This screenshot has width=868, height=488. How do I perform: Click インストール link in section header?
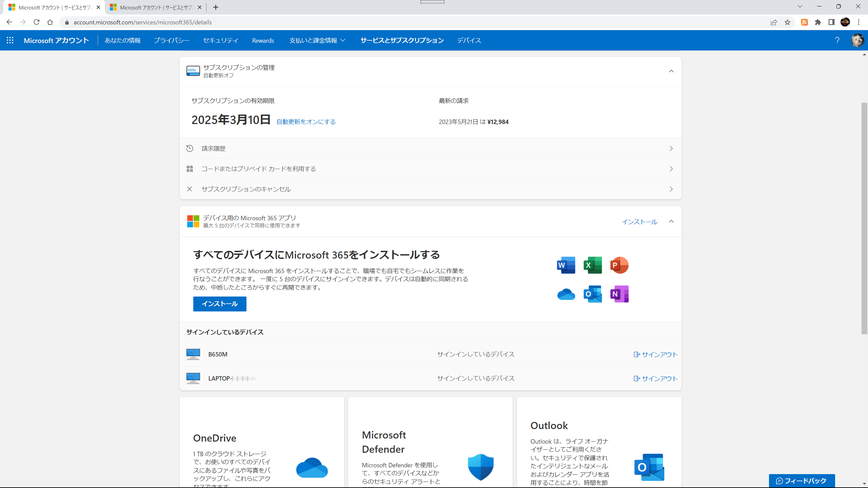(639, 222)
